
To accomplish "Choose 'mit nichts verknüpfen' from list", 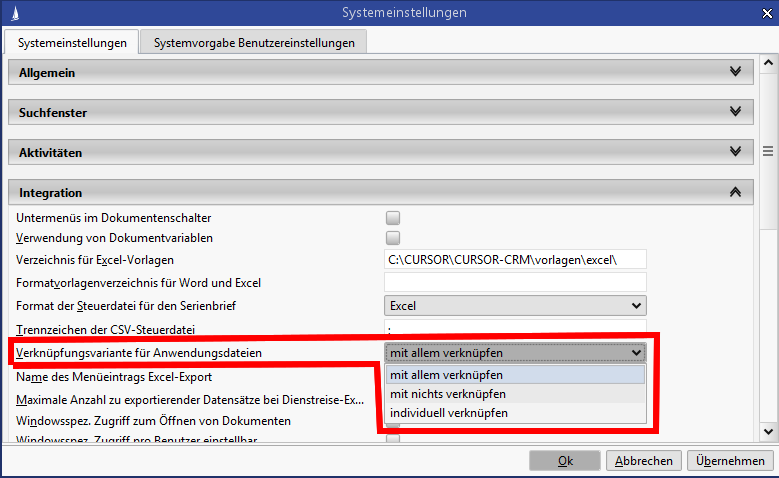I will click(x=515, y=394).
